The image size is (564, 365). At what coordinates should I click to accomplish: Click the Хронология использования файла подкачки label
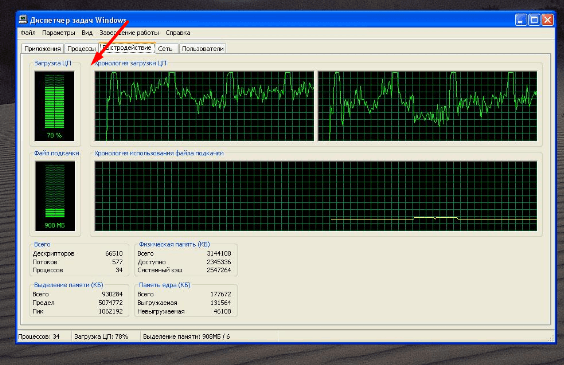point(159,153)
